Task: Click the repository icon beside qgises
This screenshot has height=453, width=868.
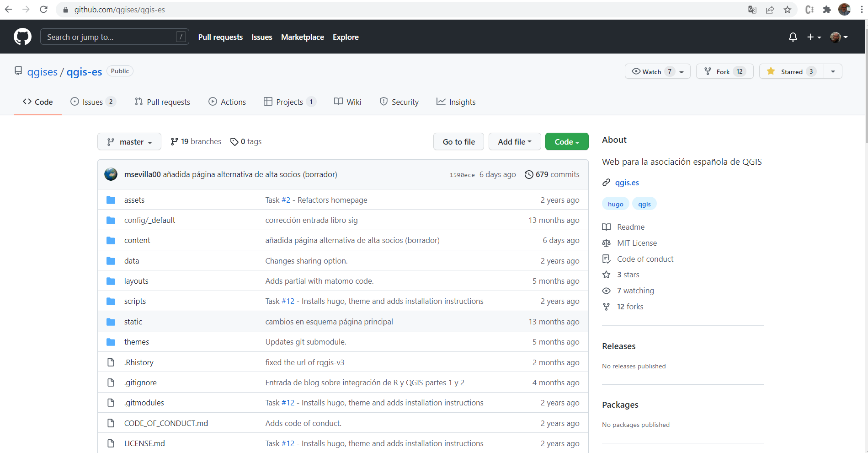Action: (18, 71)
